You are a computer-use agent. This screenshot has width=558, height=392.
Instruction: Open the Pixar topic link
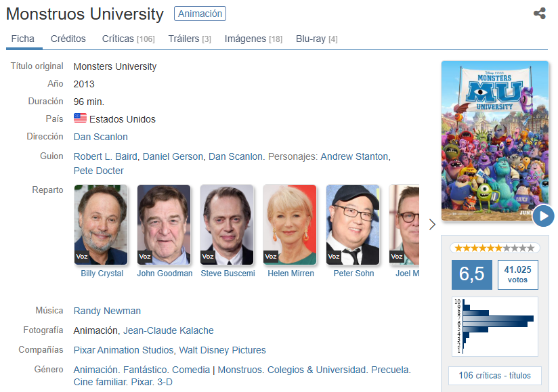pyautogui.click(x=142, y=382)
